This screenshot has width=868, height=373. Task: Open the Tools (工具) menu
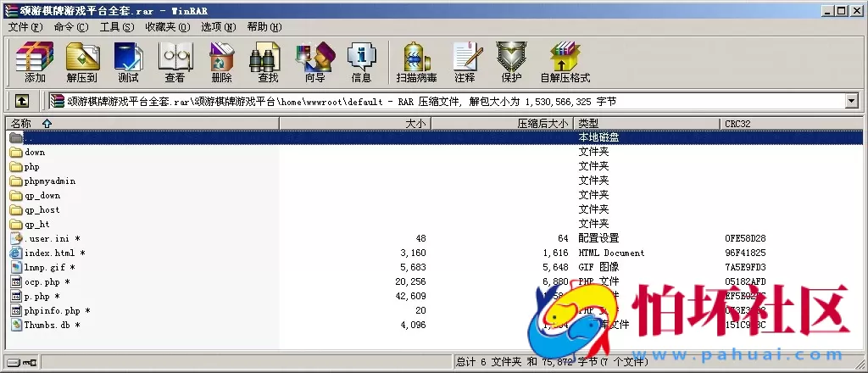(117, 26)
